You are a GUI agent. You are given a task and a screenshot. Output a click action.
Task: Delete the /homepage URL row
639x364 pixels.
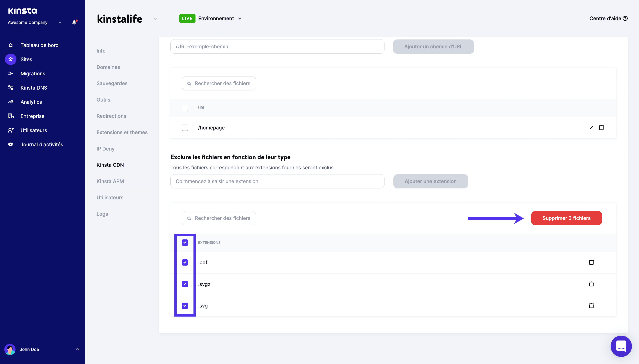(x=601, y=127)
